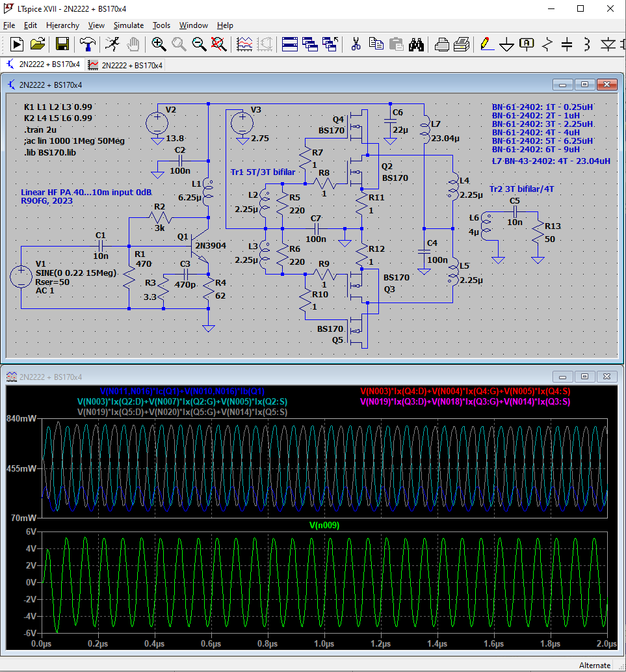Switch to the waveform plot tab
Image resolution: width=626 pixels, height=672 pixels.
click(x=125, y=65)
